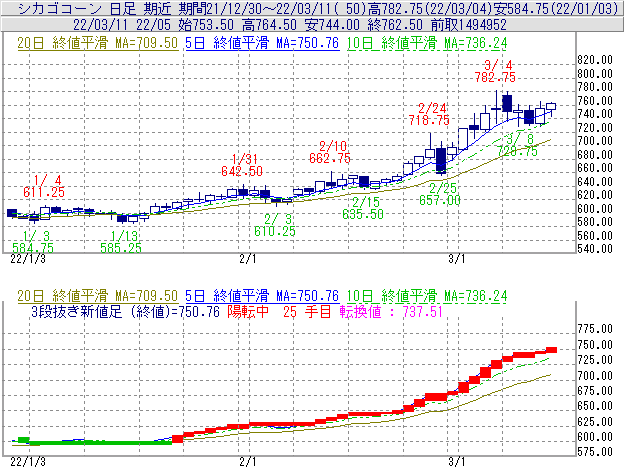Click the 終762.50 closing price value
This screenshot has width=624, height=475.
pyautogui.click(x=395, y=25)
